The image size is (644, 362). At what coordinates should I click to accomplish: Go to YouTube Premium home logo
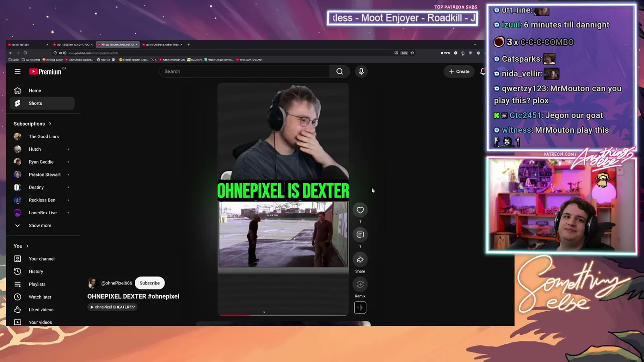[x=45, y=71]
